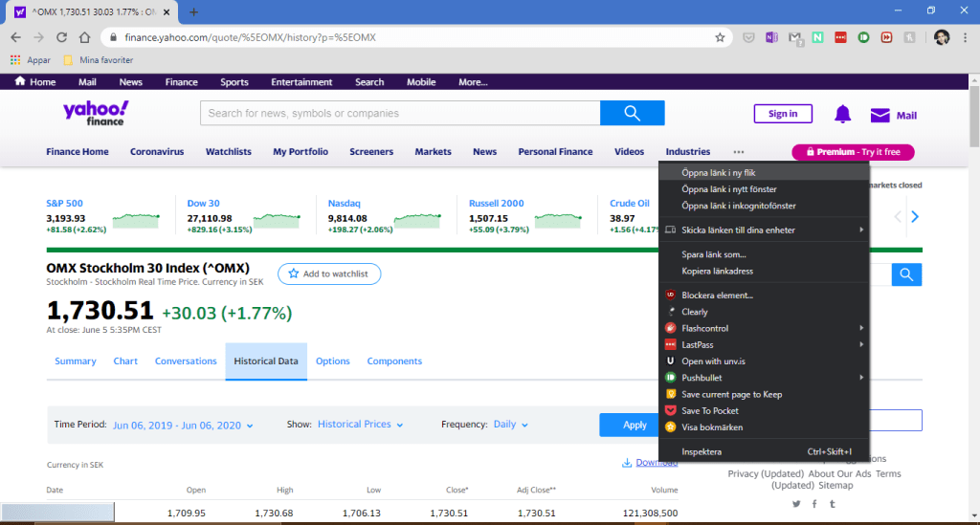Image resolution: width=980 pixels, height=525 pixels.
Task: Open new browser tab plus button
Action: 193,11
